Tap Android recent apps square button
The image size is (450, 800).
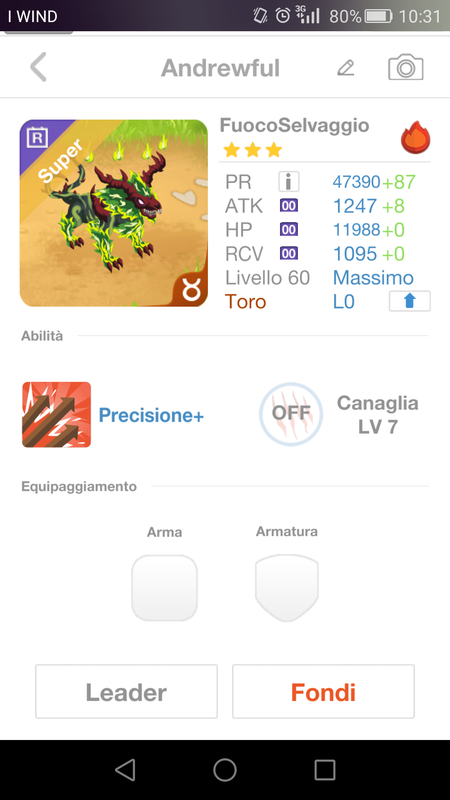[x=325, y=770]
